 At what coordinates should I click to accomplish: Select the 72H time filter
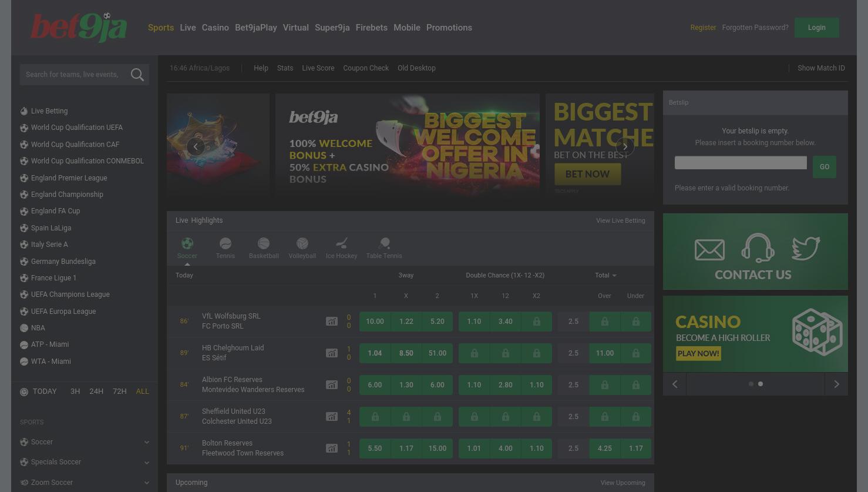click(119, 391)
